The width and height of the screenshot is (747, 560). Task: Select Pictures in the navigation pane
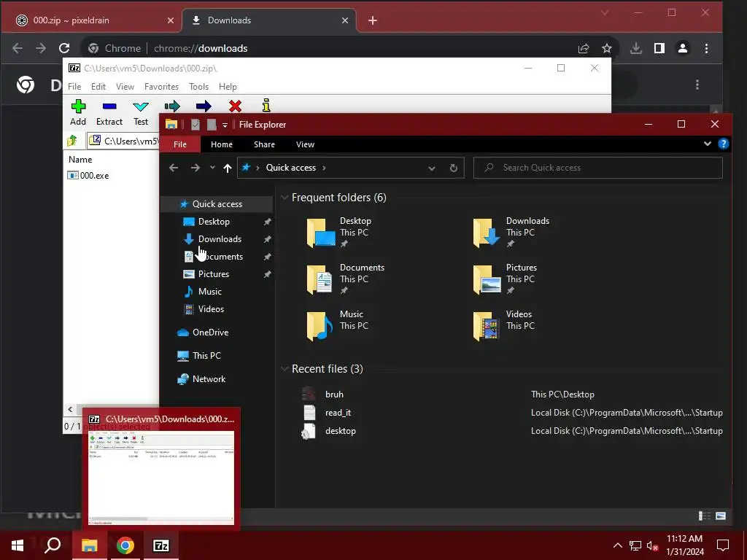pyautogui.click(x=214, y=274)
